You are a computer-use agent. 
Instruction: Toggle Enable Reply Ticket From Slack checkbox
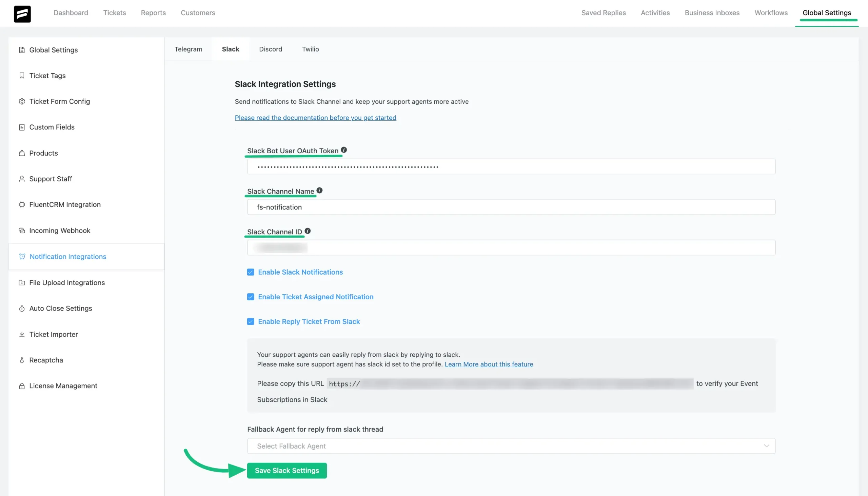[250, 322]
